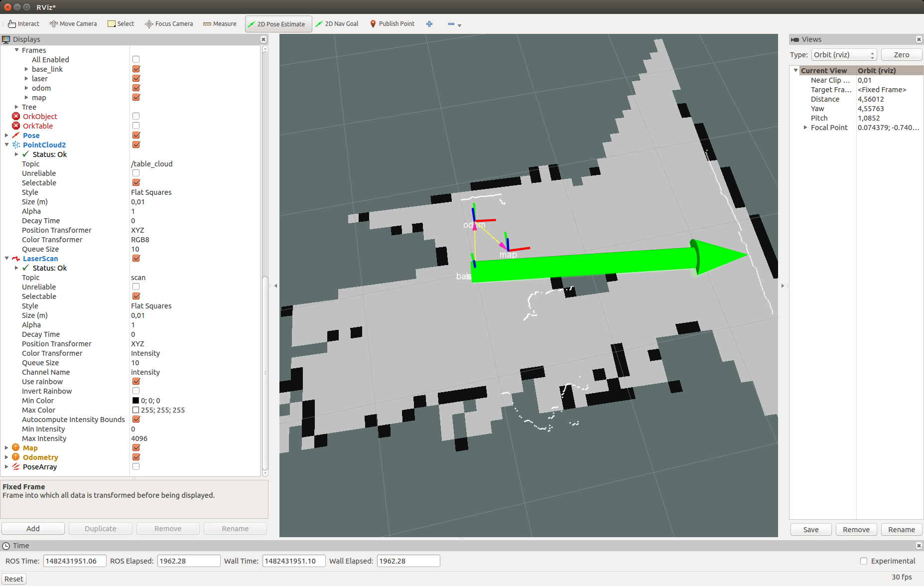Image resolution: width=924 pixels, height=586 pixels.
Task: Reset the simulation time
Action: click(14, 579)
